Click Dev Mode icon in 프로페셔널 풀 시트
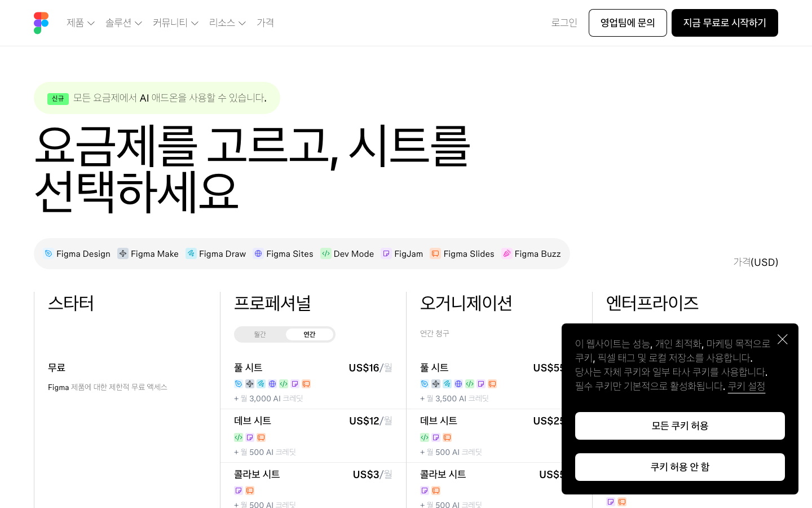Viewport: 812px width, 508px height. pyautogui.click(x=284, y=384)
